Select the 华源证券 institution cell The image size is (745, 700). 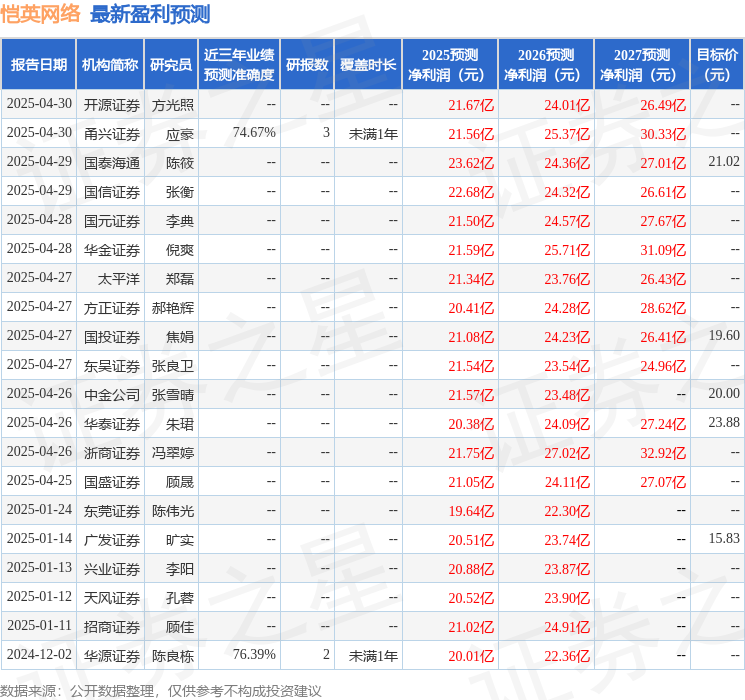[112, 656]
